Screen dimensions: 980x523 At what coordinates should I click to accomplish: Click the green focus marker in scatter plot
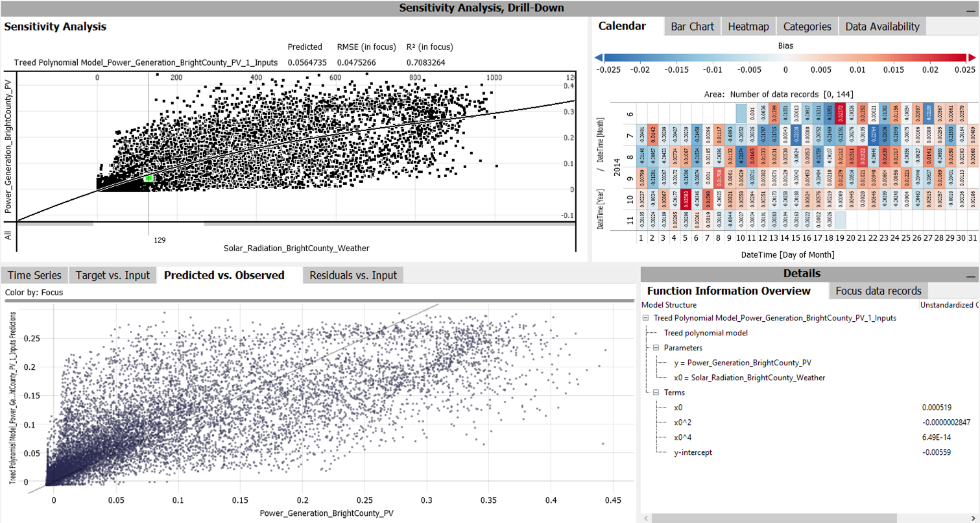click(x=149, y=178)
